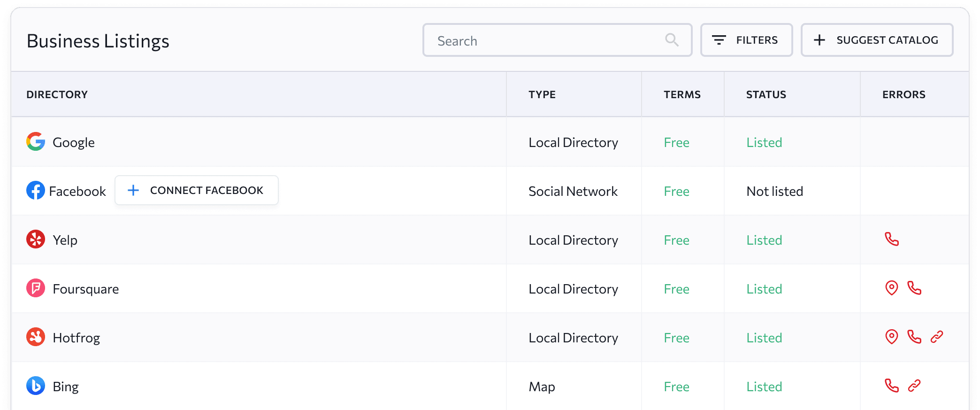Click the Listed status in Foursquare row
Screen dimensions: 980x410
click(x=764, y=289)
